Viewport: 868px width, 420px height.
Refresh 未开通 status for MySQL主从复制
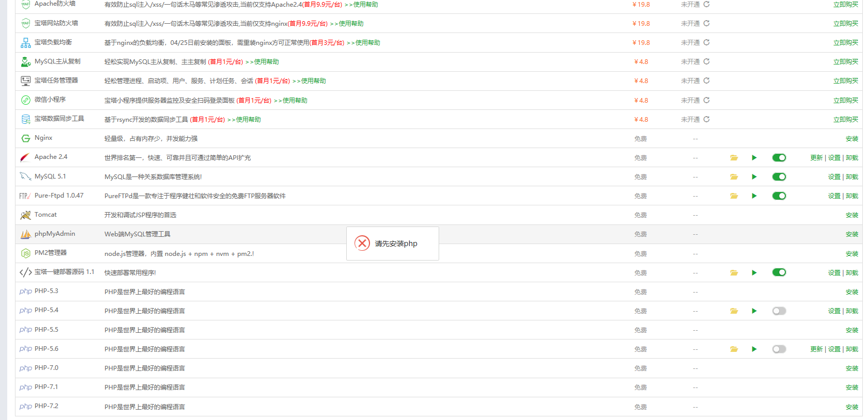tap(706, 61)
